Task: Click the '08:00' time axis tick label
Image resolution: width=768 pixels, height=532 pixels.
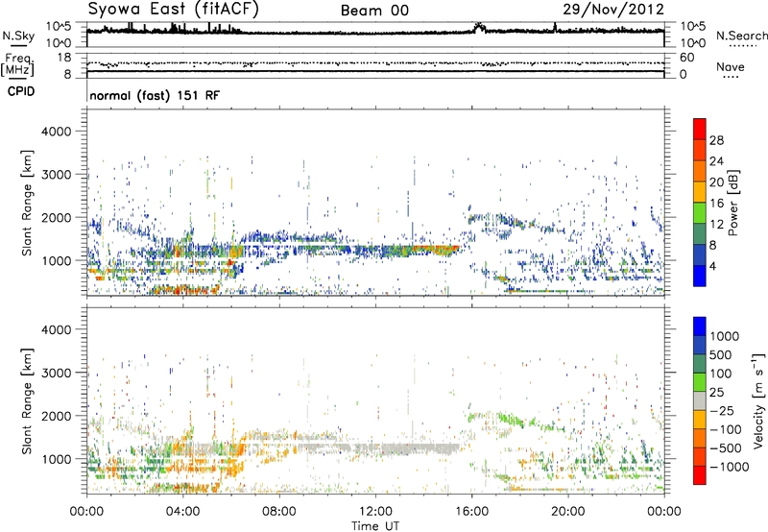Action: [279, 512]
